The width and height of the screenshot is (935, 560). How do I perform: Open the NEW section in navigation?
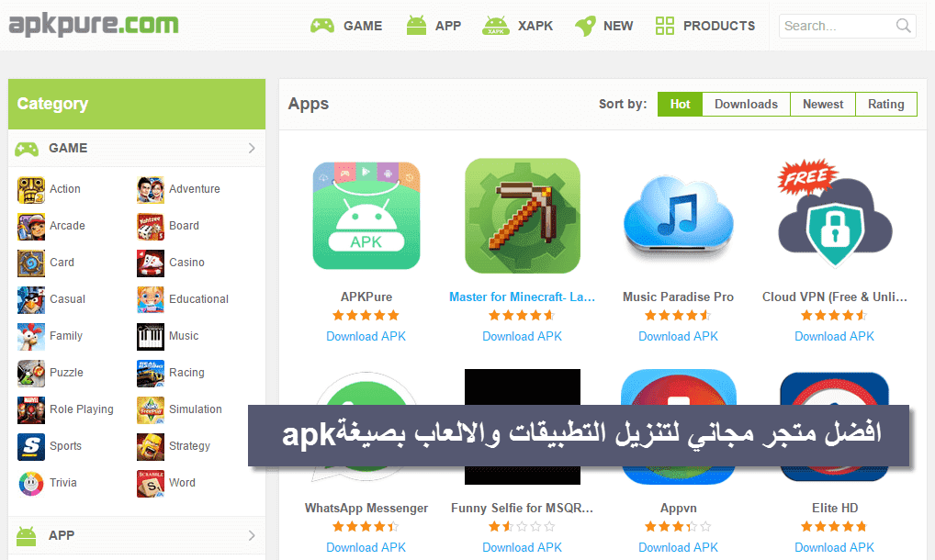pos(603,26)
